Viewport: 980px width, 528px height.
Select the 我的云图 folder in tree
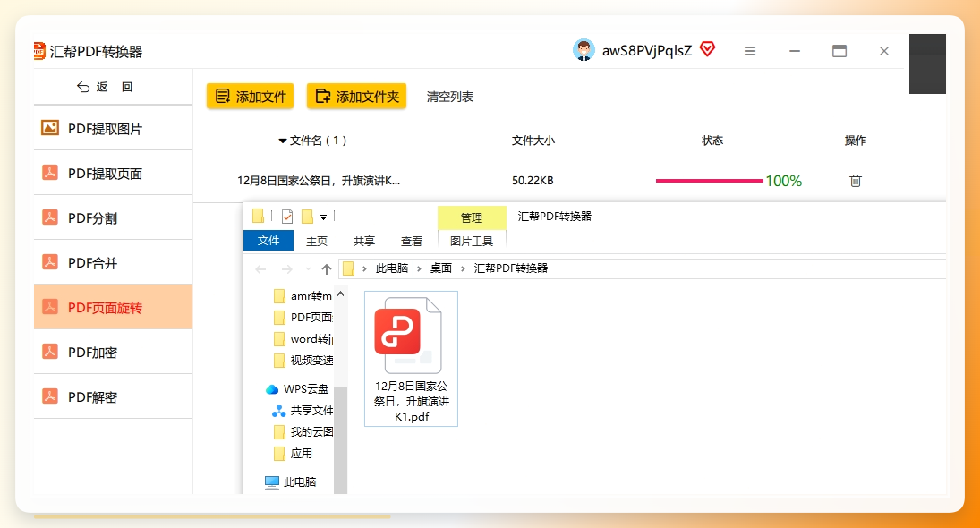[303, 431]
